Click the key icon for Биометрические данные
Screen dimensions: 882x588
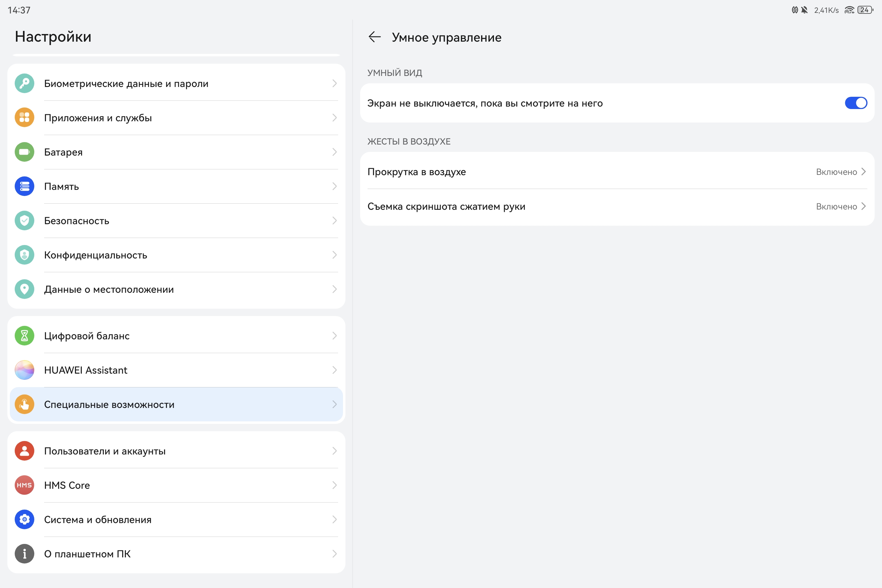24,83
